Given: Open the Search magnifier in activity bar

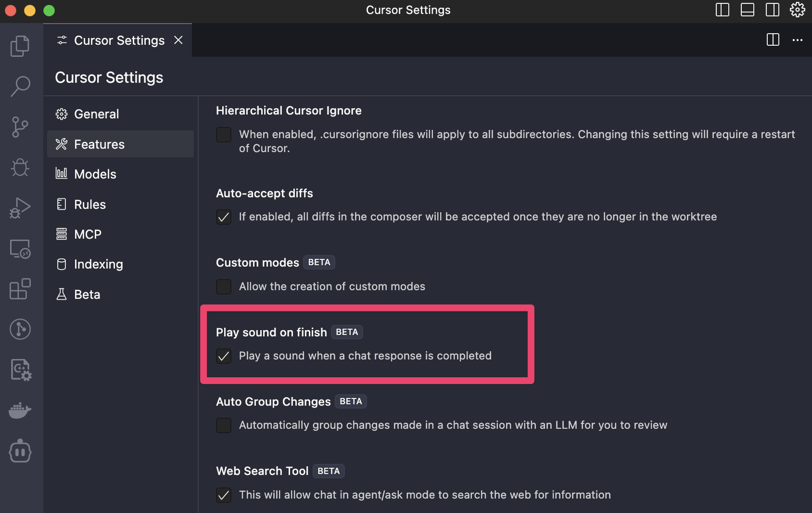Looking at the screenshot, I should pyautogui.click(x=20, y=86).
